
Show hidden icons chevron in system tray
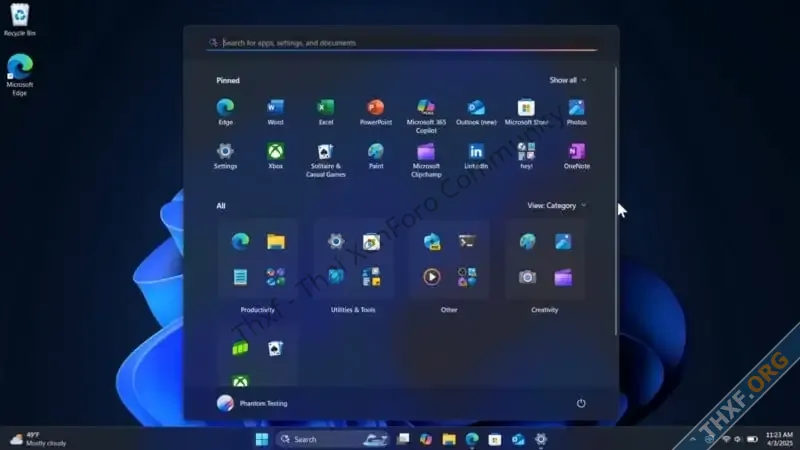tap(692, 439)
